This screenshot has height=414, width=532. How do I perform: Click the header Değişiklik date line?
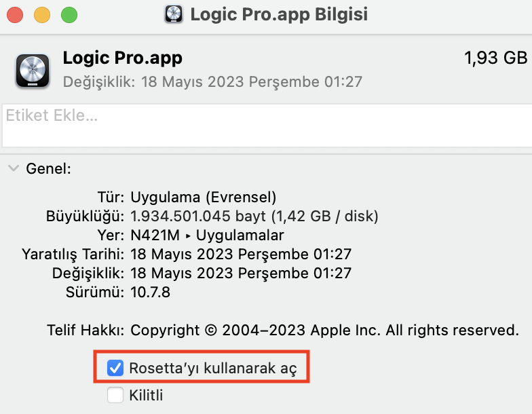click(x=212, y=82)
